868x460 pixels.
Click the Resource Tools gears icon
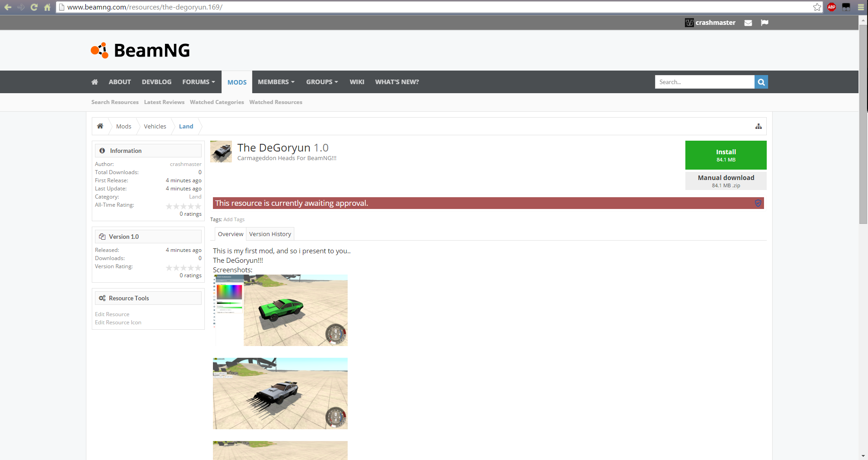[x=102, y=298]
